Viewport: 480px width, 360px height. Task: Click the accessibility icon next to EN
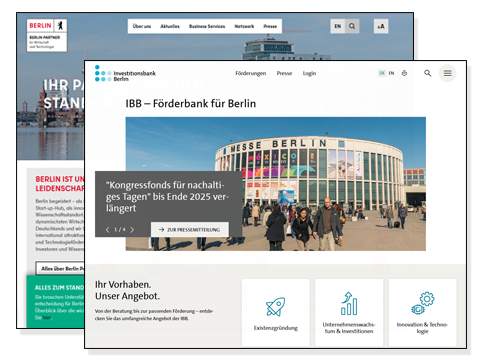[404, 73]
